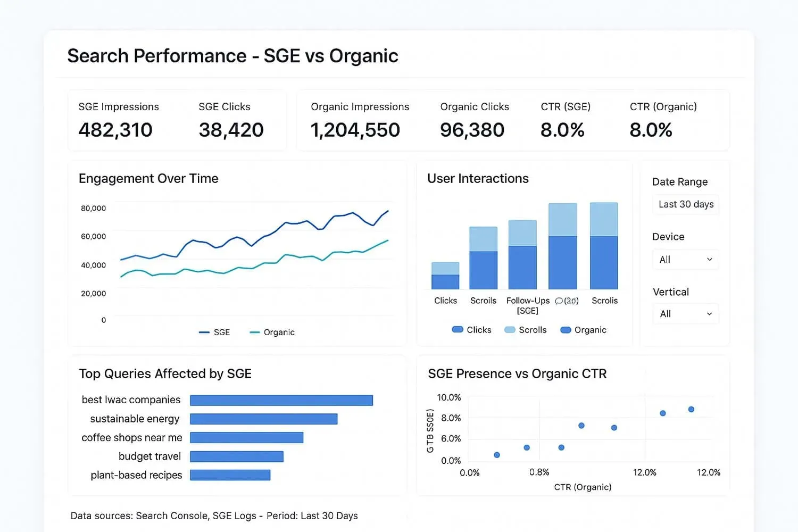Click the Data sources footer text

pos(214,516)
